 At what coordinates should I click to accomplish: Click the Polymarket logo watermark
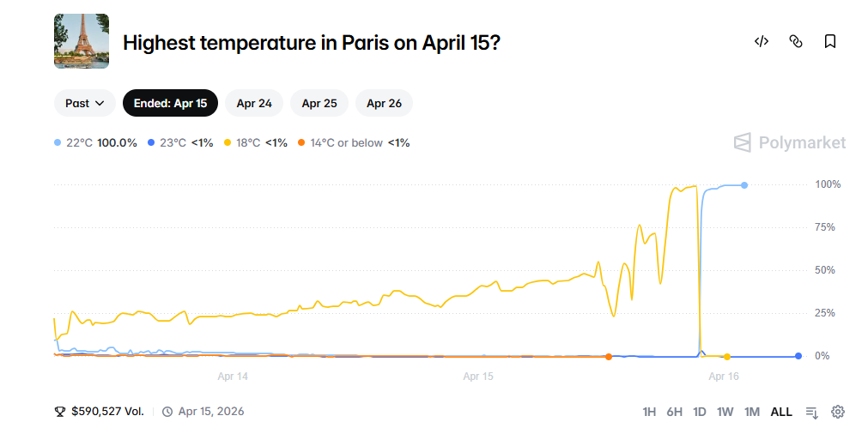point(790,142)
